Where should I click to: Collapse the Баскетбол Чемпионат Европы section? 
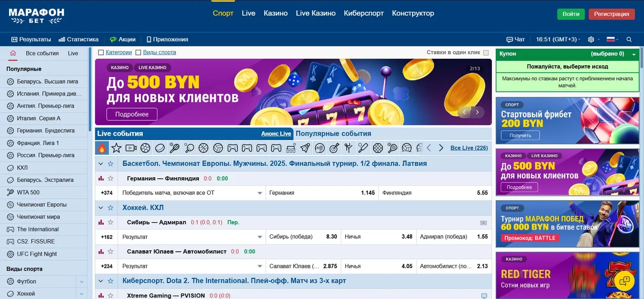click(x=100, y=164)
